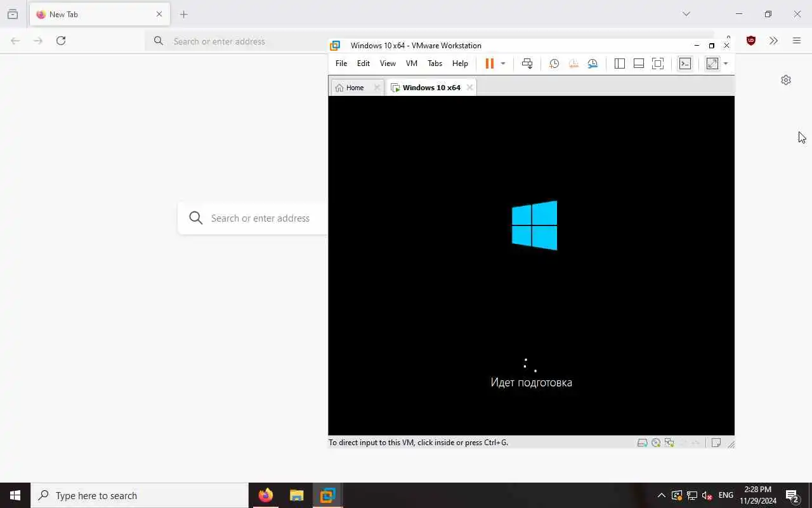Click inside the VM display area
812x508 pixels.
pyautogui.click(x=531, y=265)
